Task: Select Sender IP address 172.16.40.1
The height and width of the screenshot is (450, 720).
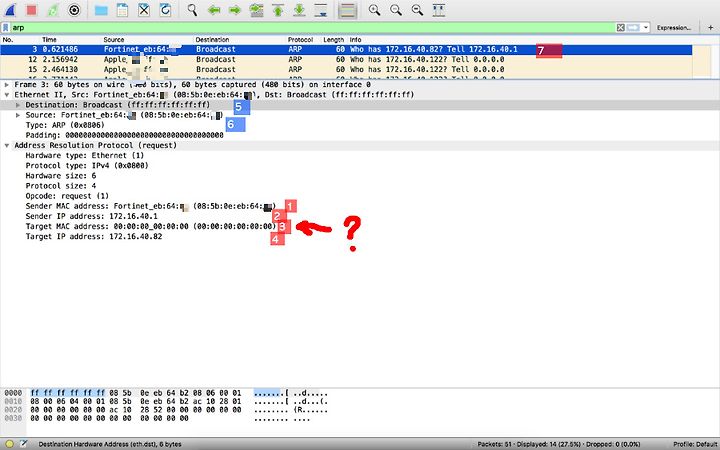Action: [91, 216]
